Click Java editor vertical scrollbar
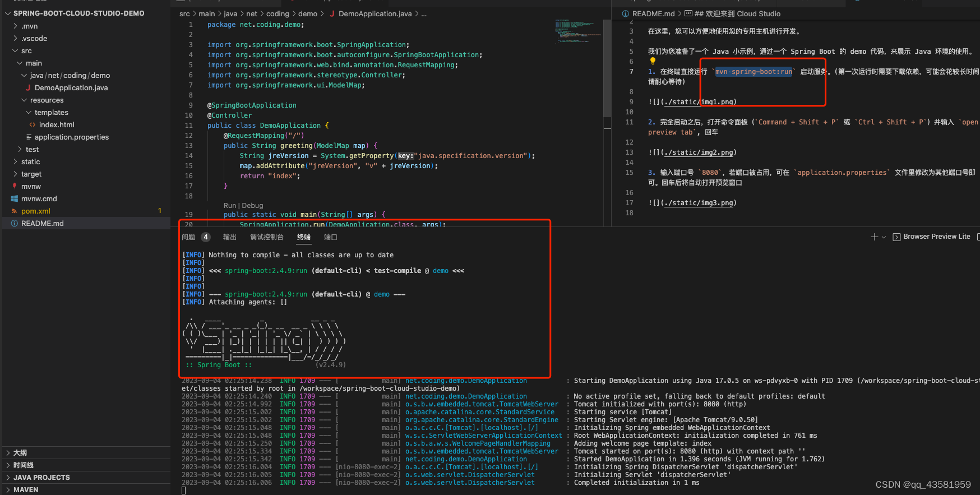 pos(607,67)
